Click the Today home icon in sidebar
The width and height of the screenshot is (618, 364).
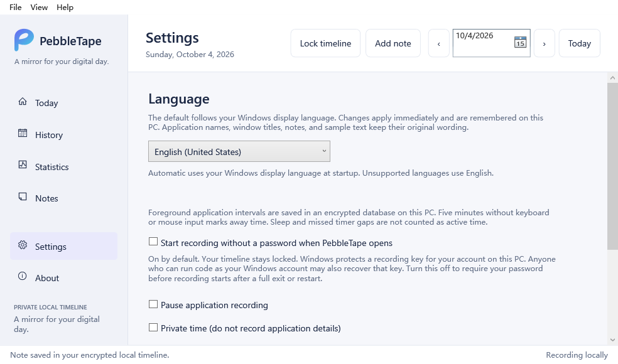23,102
